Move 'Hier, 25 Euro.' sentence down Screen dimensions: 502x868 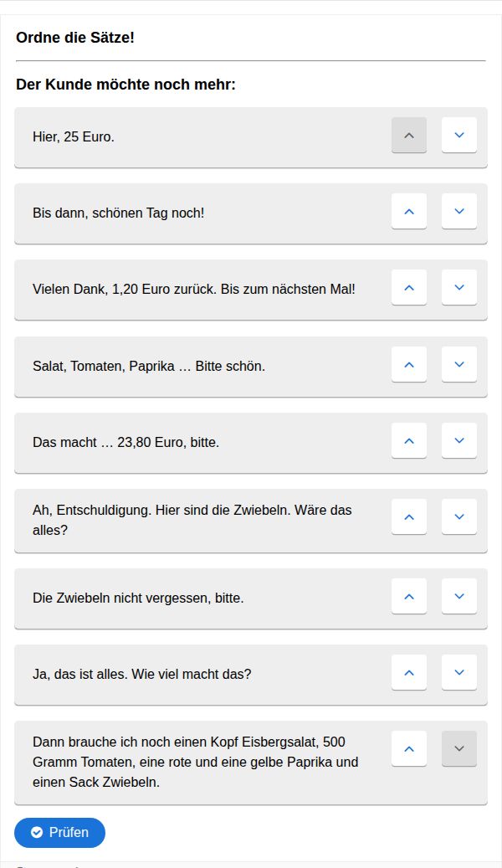(x=459, y=135)
